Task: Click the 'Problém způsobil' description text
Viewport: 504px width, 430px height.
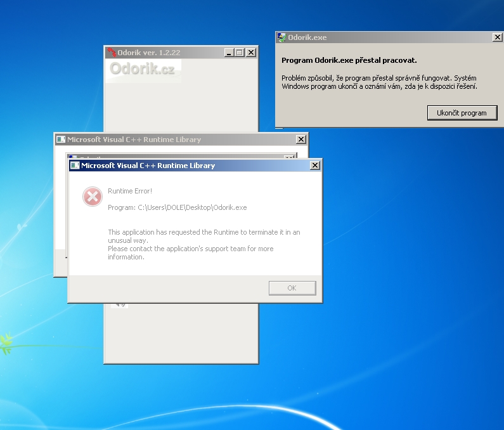Action: pos(379,82)
